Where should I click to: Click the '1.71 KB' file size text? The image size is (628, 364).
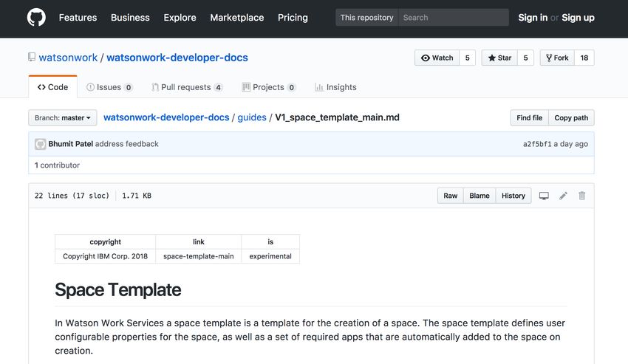point(137,196)
